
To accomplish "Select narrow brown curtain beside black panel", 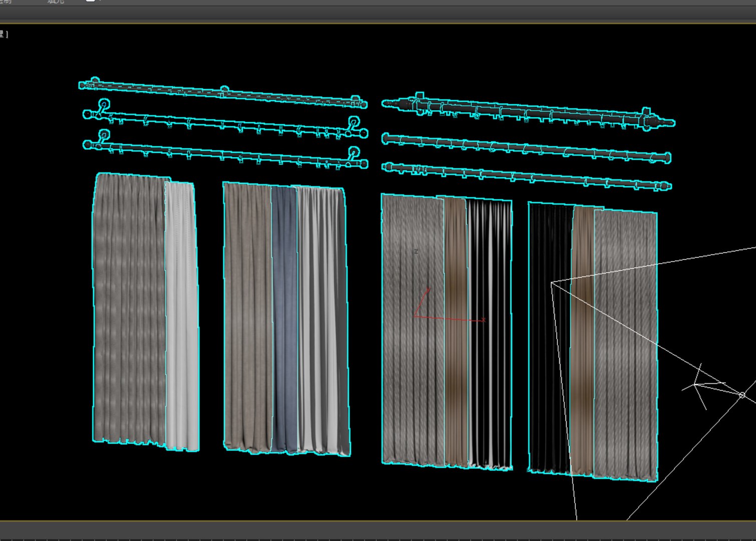I will [583, 341].
